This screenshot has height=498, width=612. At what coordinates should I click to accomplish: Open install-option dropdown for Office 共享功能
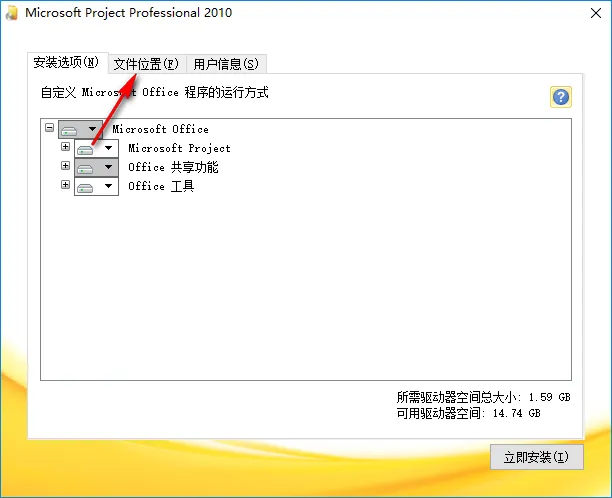(96, 167)
